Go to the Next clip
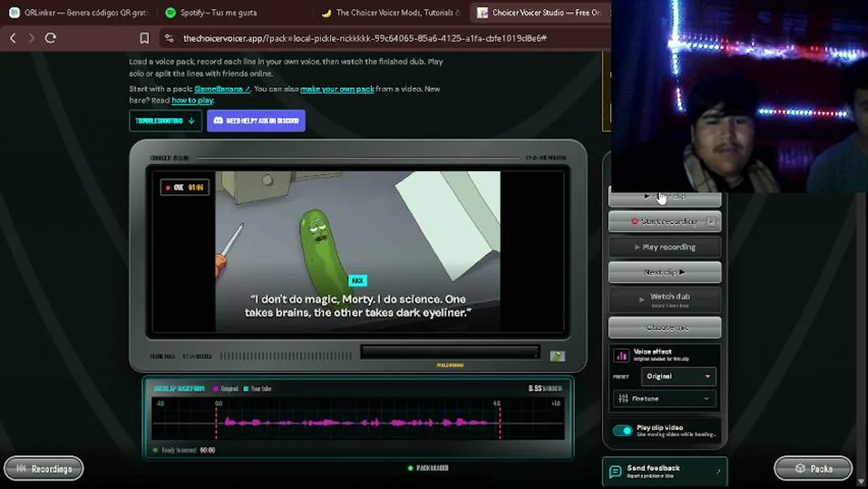 (x=665, y=272)
